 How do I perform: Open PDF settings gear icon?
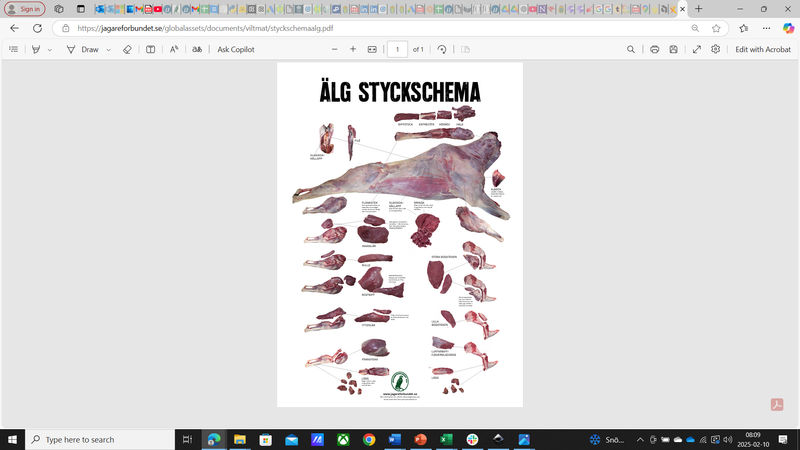tap(716, 49)
